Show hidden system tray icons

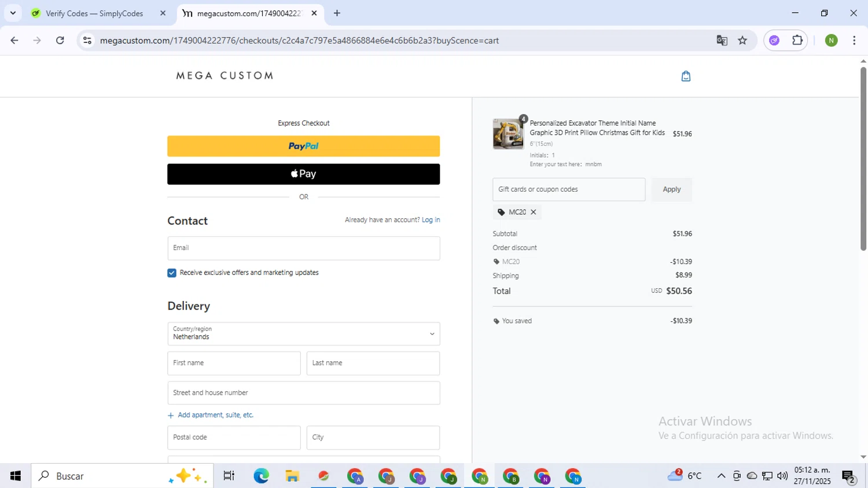721,476
